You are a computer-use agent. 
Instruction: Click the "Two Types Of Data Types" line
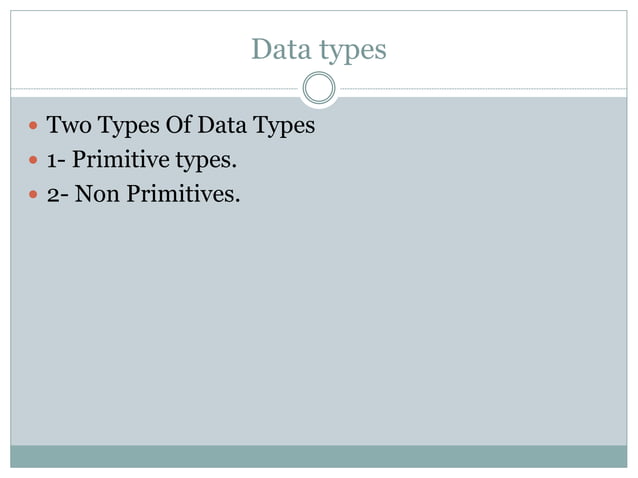pyautogui.click(x=181, y=126)
